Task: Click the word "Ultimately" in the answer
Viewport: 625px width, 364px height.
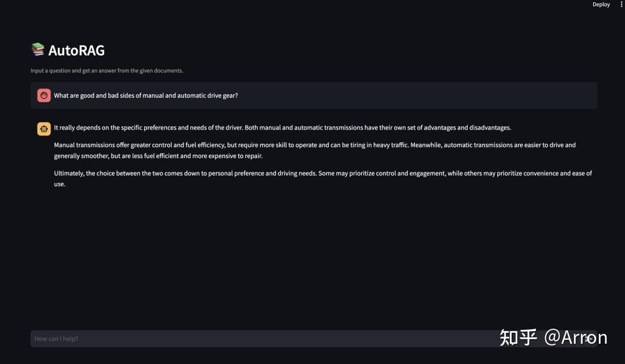Action: [69, 173]
